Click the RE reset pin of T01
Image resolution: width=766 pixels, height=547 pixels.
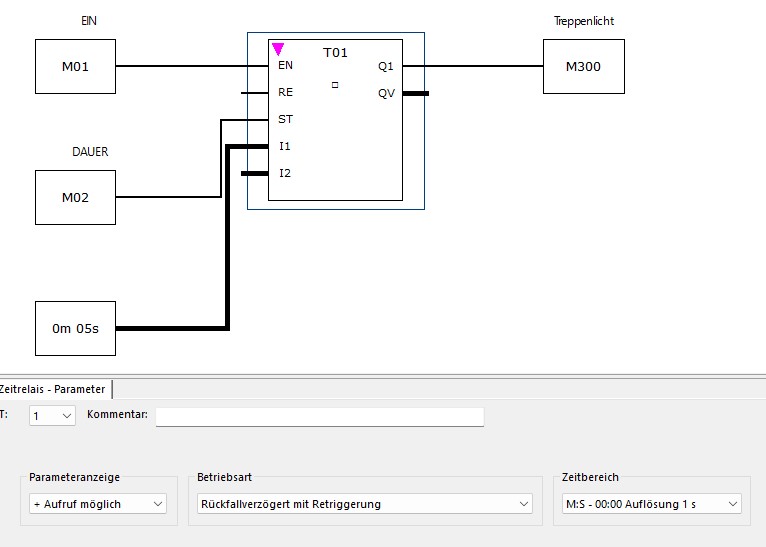tap(285, 92)
